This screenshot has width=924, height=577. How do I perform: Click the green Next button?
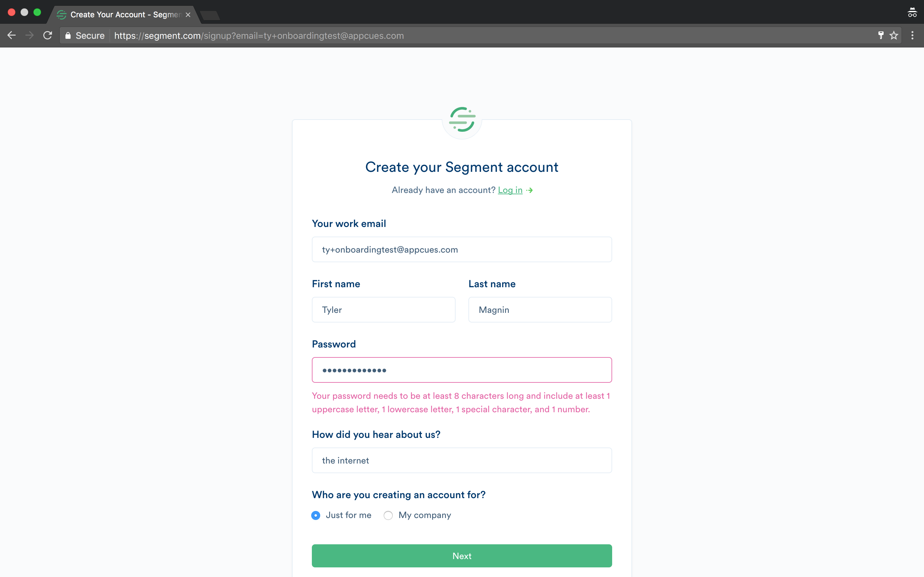462,556
